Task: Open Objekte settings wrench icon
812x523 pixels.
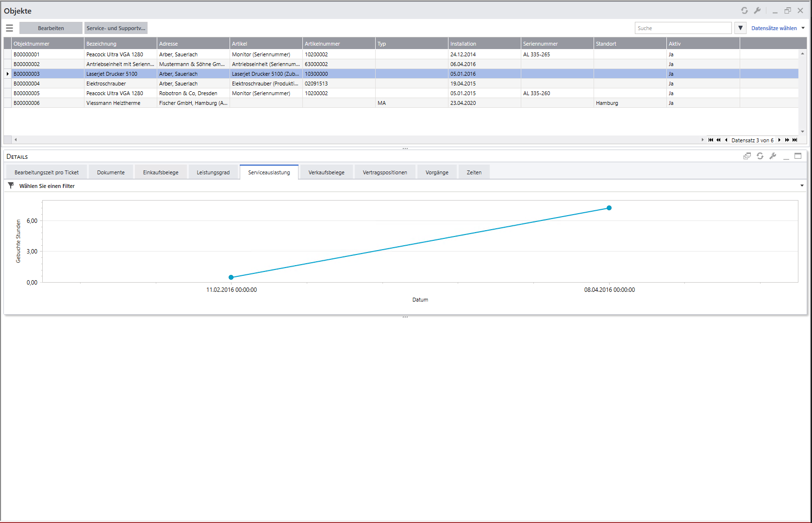Action: click(757, 11)
